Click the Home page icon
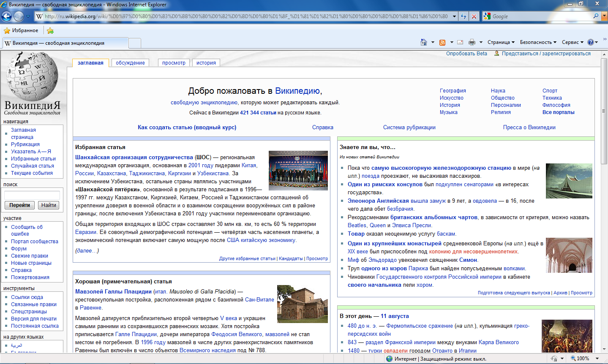Image resolution: width=608 pixels, height=364 pixels. coord(424,42)
